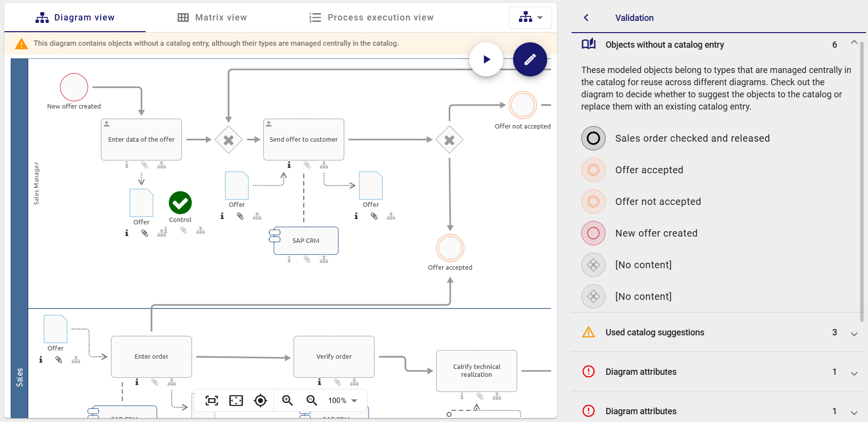This screenshot has height=422, width=868.
Task: Open the Matrix view tab
Action: point(212,18)
